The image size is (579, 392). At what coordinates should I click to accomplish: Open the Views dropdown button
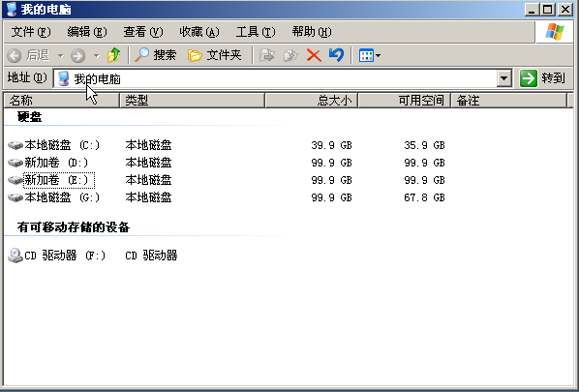coord(370,56)
